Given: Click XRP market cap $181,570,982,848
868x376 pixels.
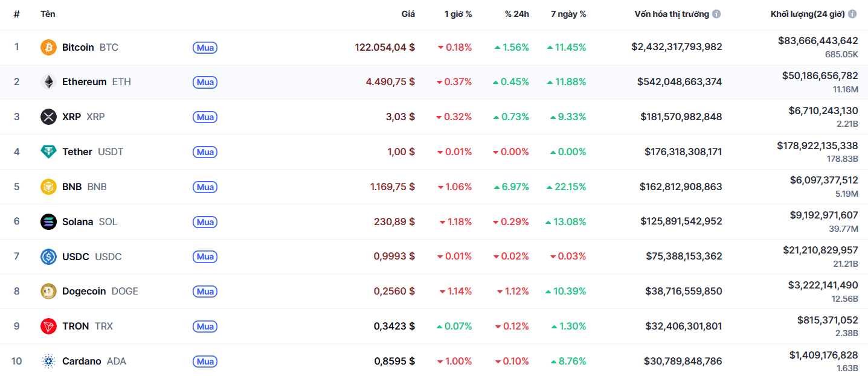Looking at the screenshot, I should pos(681,117).
